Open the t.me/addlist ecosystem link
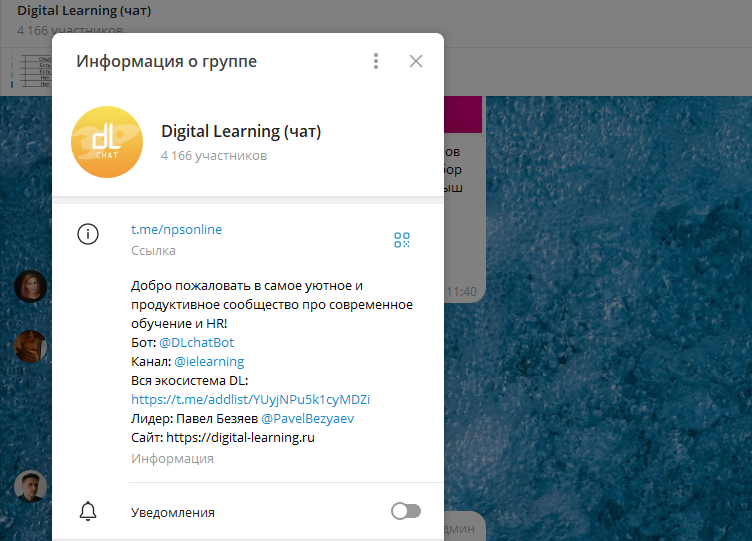Viewport: 752px width, 541px height. click(250, 399)
